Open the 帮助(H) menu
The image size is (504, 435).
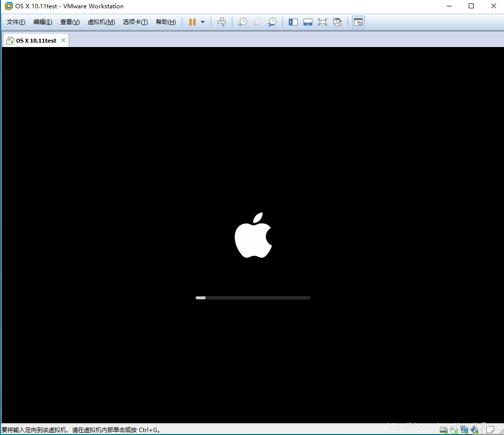point(166,22)
